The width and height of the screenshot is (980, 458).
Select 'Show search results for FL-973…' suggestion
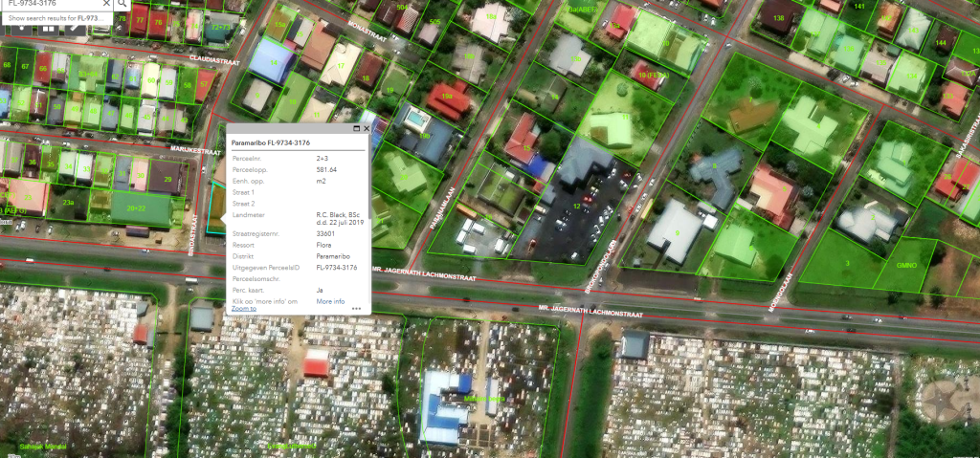[56, 18]
